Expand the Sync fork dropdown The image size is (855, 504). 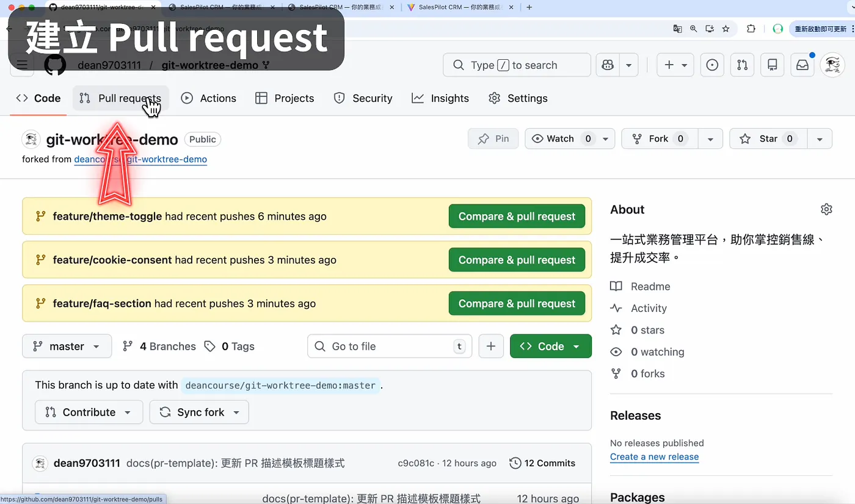coord(199,412)
